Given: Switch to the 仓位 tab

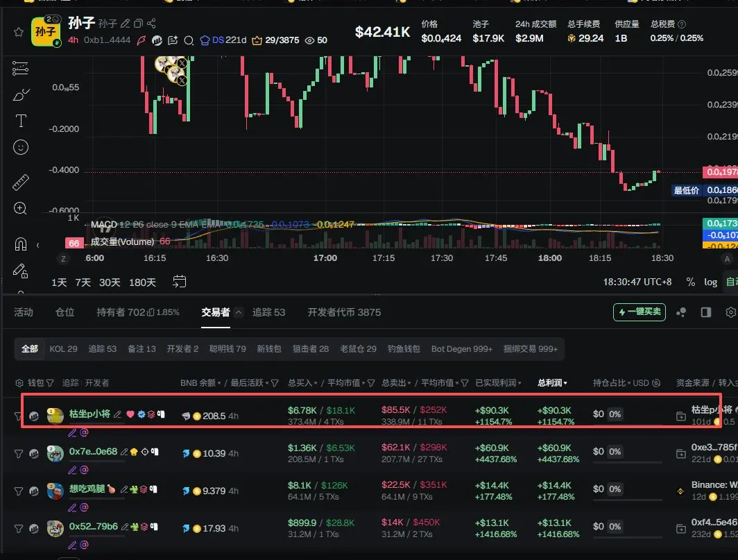Looking at the screenshot, I should click(65, 312).
